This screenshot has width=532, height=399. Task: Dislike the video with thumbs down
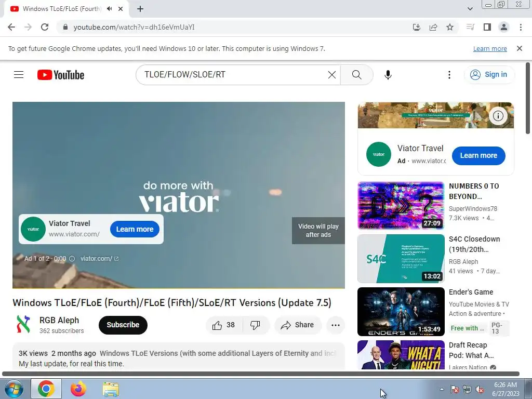(x=256, y=325)
